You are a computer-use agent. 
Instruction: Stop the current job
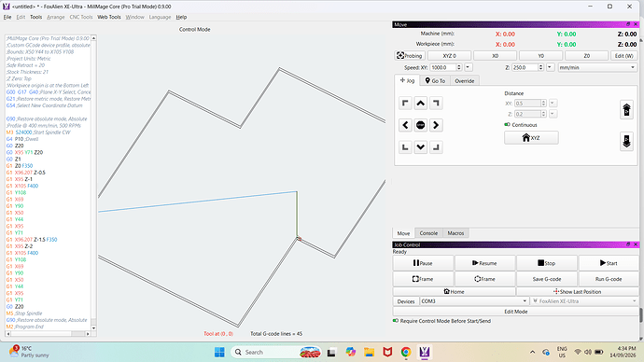pos(547,263)
